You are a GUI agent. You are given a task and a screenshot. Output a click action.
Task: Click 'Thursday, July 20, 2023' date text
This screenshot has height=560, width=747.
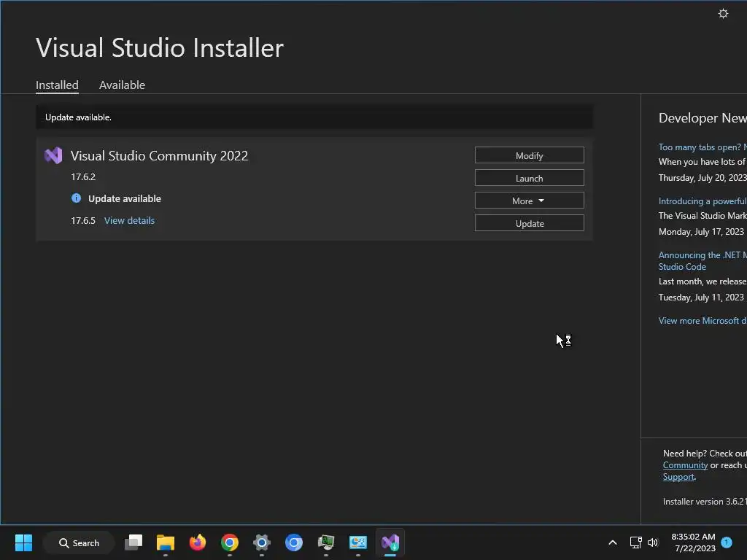tap(703, 178)
